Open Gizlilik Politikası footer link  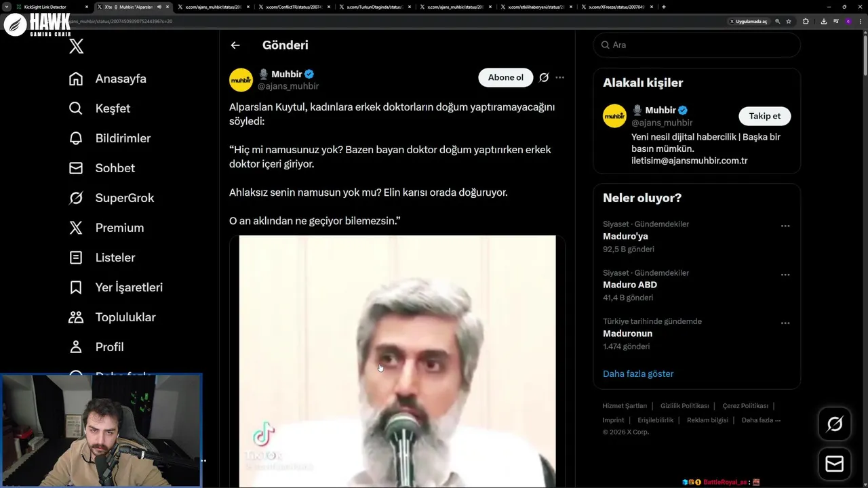pyautogui.click(x=684, y=406)
